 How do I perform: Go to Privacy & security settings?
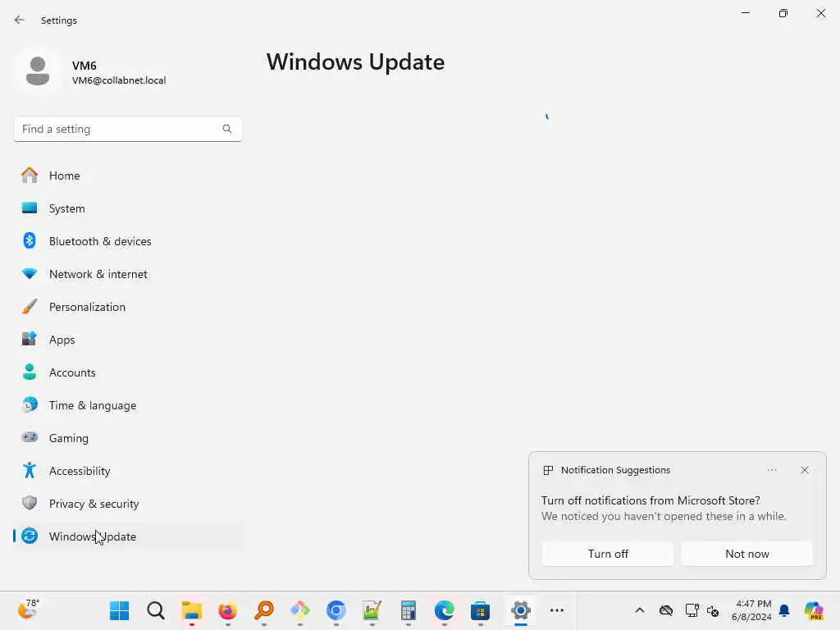click(x=127, y=504)
